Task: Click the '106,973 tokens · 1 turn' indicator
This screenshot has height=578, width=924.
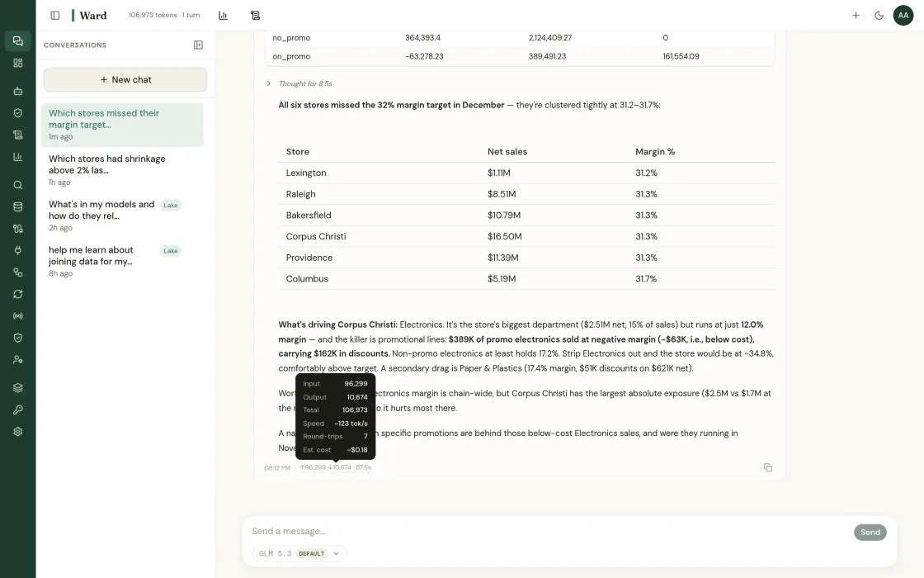Action: click(164, 16)
